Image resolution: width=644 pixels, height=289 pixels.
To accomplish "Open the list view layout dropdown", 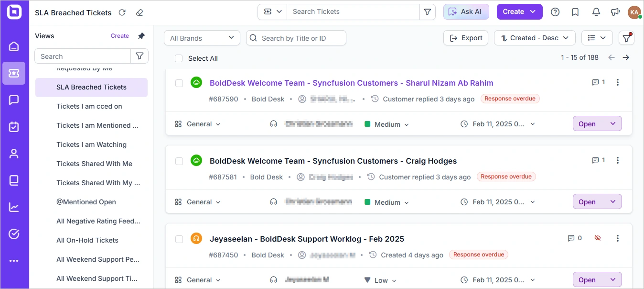I will coord(597,38).
